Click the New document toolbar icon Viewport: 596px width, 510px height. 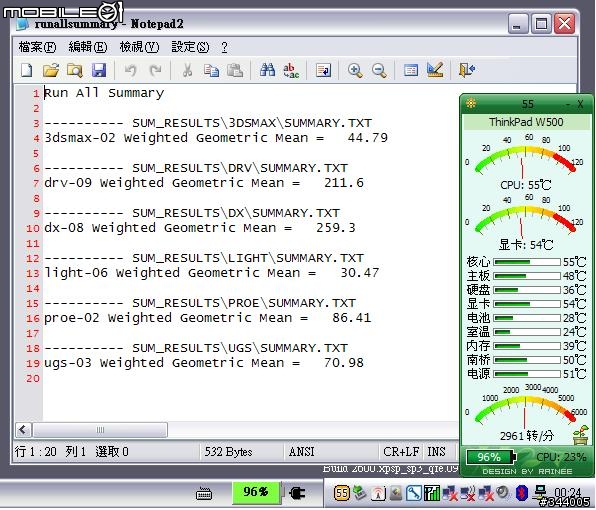click(x=27, y=70)
